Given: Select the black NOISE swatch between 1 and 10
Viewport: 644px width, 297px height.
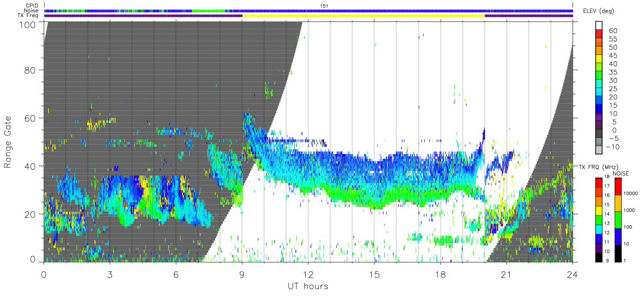Looking at the screenshot, I should pyautogui.click(x=618, y=252).
